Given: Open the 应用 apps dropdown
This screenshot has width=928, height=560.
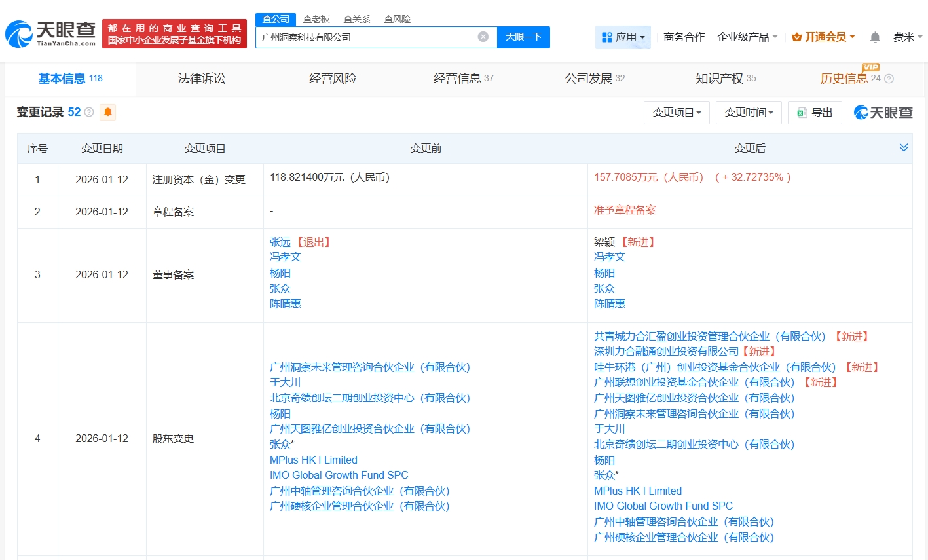Looking at the screenshot, I should click(x=623, y=37).
